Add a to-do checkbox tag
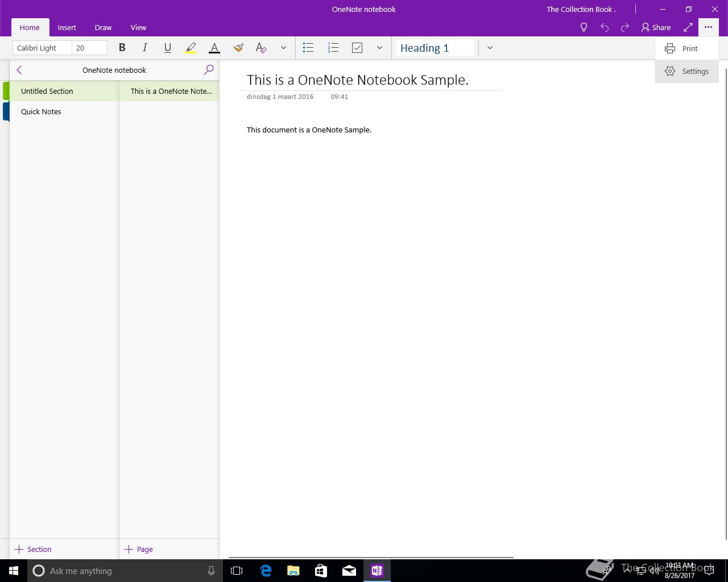The width and height of the screenshot is (728, 582). (x=357, y=48)
